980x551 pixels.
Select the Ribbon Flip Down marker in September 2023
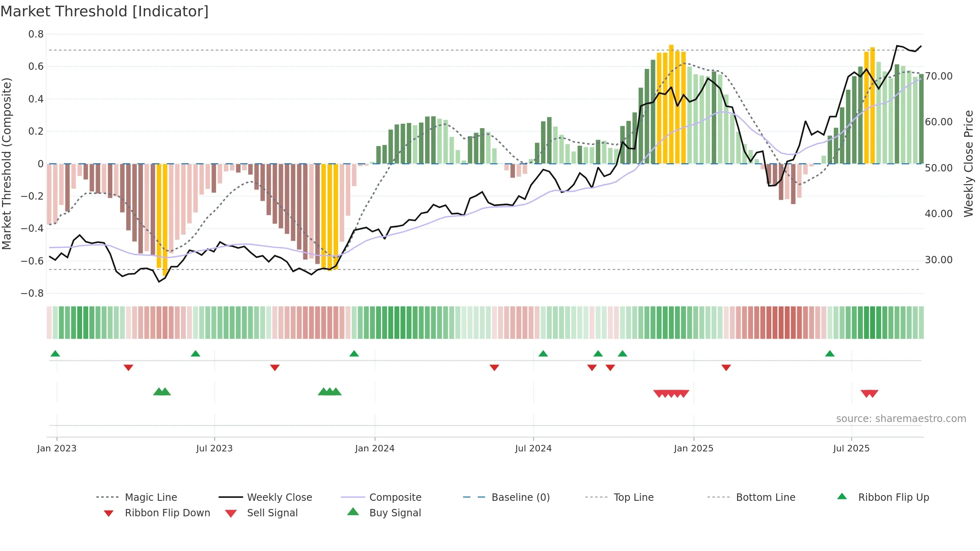tap(275, 368)
